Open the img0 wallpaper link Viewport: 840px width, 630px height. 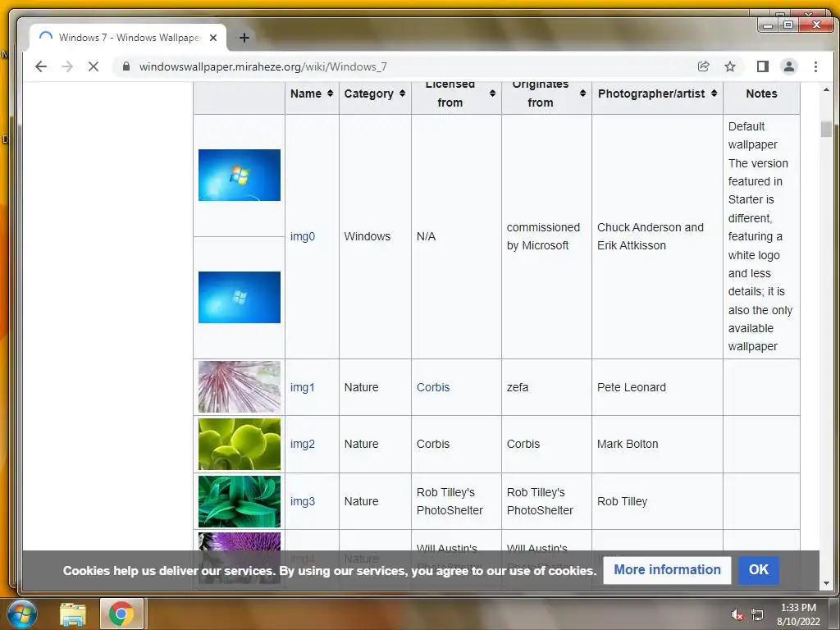(303, 236)
